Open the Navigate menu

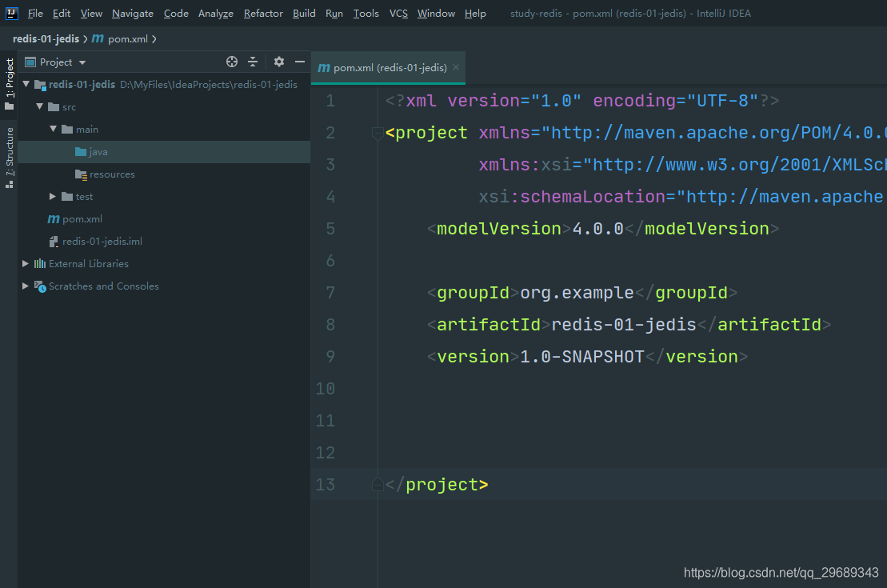point(132,13)
